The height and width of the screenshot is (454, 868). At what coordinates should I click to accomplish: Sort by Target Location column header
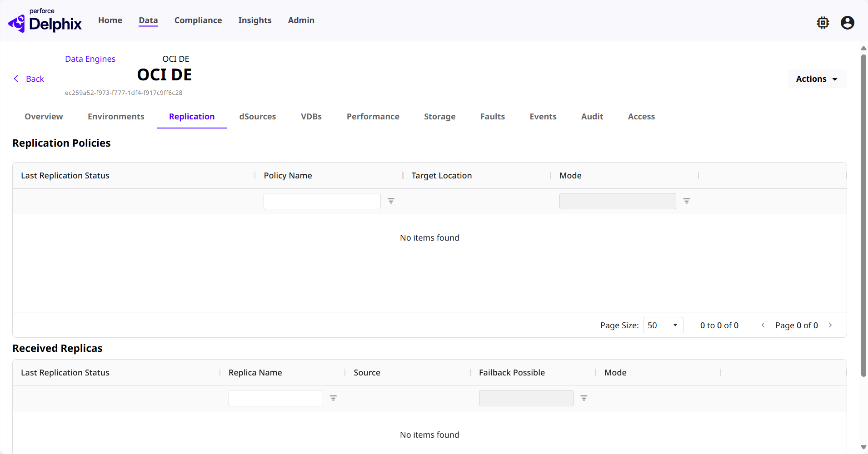click(441, 176)
